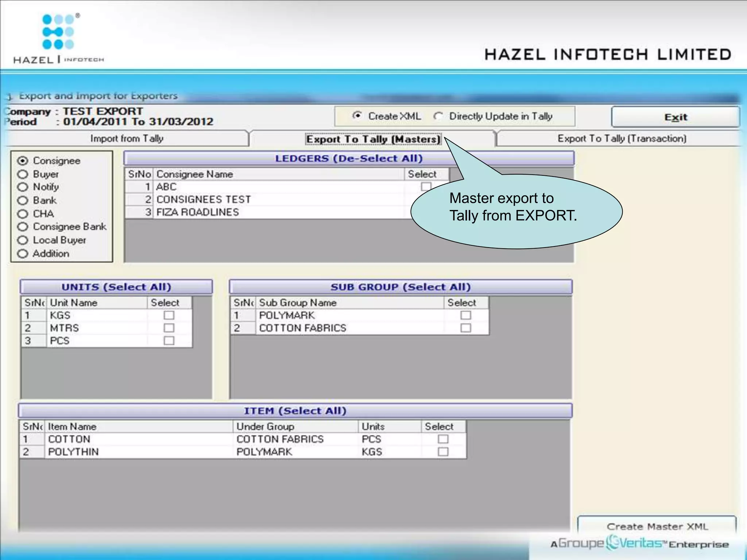Click the PCS unit name cell in Units table
Screen dimensions: 747x560
97,341
